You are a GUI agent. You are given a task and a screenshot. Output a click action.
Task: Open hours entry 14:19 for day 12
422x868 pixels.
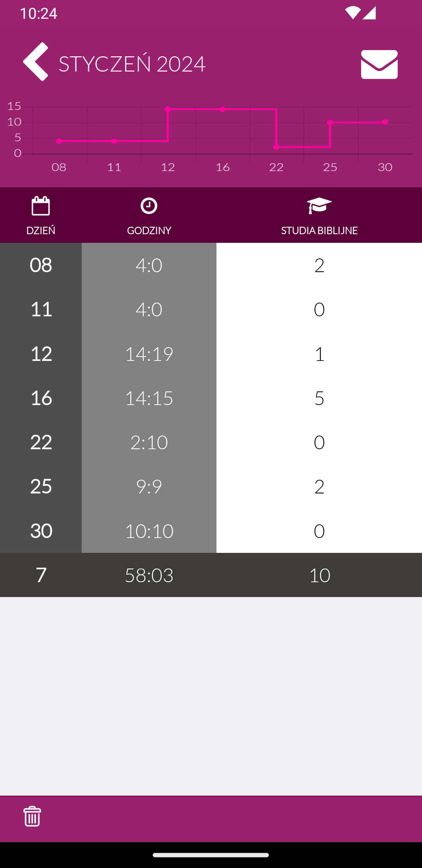(x=149, y=354)
